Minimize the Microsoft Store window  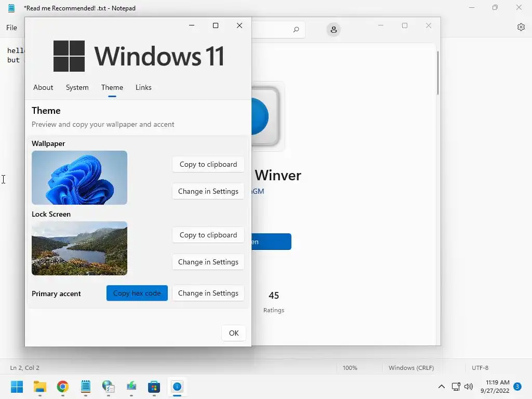381,25
